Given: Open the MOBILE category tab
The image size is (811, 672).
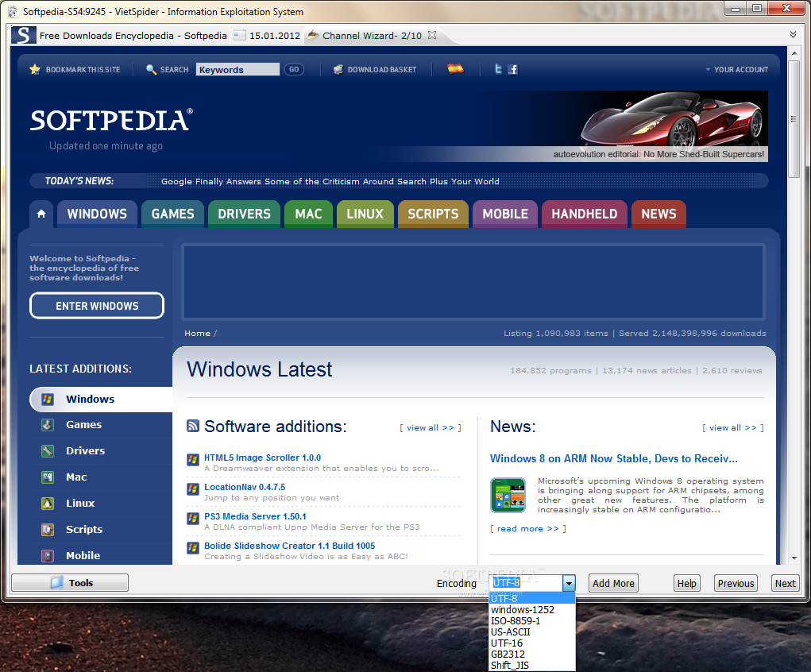Looking at the screenshot, I should [x=505, y=214].
